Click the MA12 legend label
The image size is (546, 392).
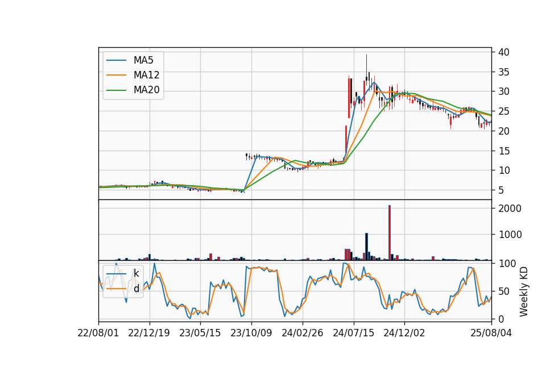(x=146, y=75)
